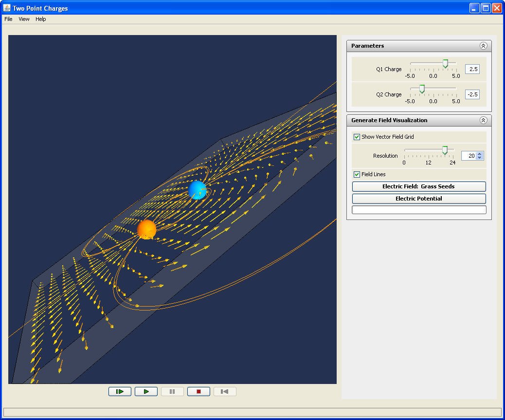Click the Q2 Charge label

pyautogui.click(x=389, y=94)
